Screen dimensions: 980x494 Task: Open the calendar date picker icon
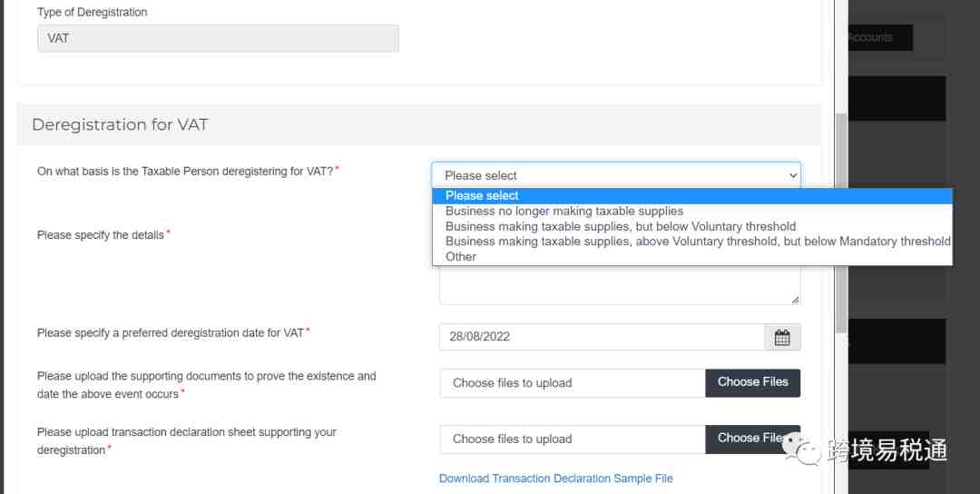click(782, 337)
